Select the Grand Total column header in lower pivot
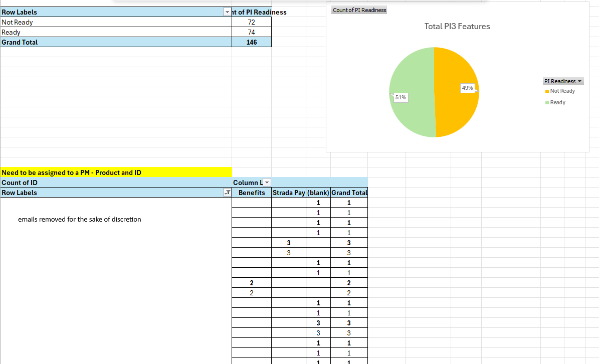The width and height of the screenshot is (599, 364). [349, 193]
